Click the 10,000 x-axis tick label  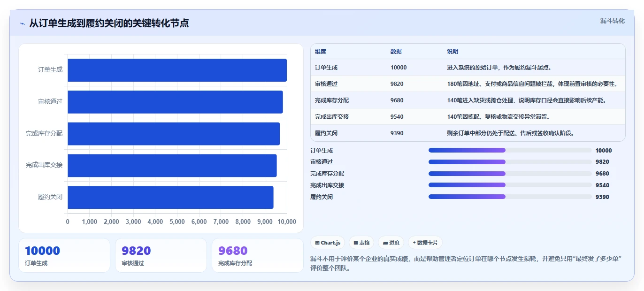287,222
